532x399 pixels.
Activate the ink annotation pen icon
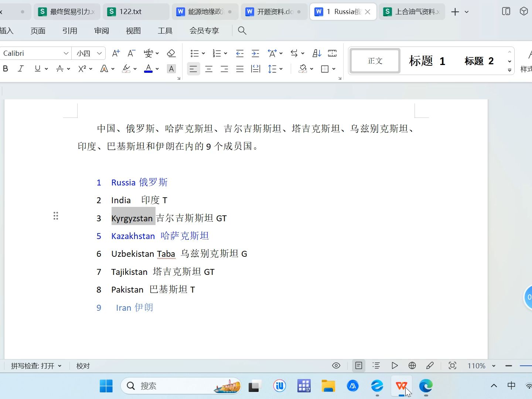coord(430,365)
